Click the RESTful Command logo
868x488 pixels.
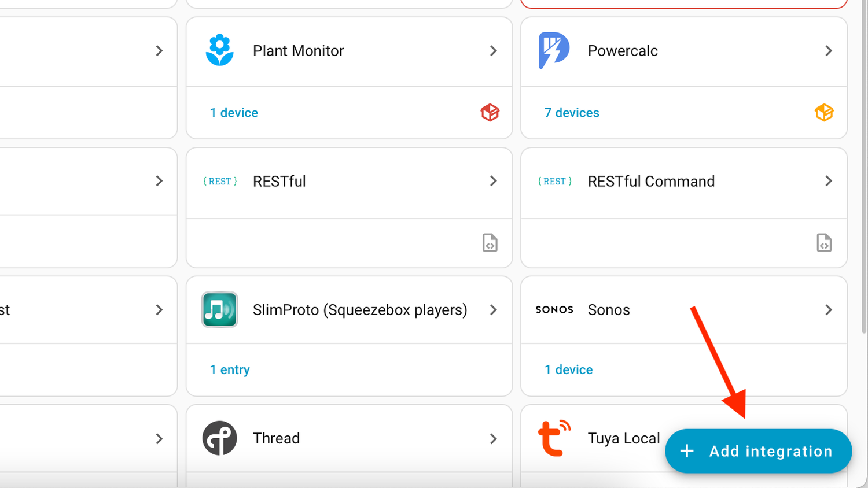pos(554,182)
